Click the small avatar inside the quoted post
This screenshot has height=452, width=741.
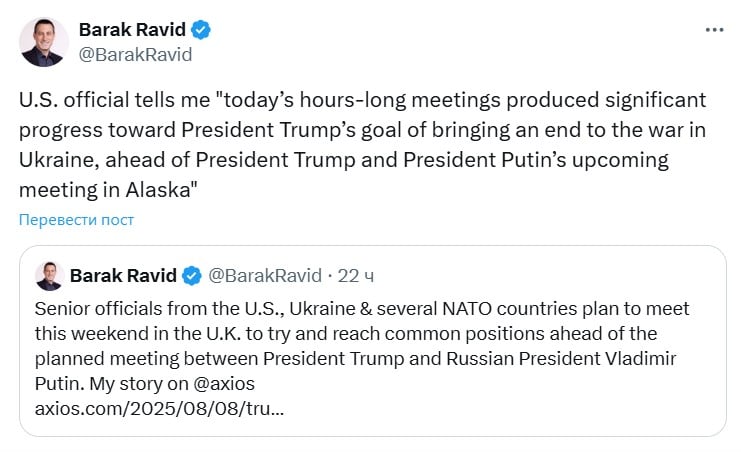coord(49,276)
